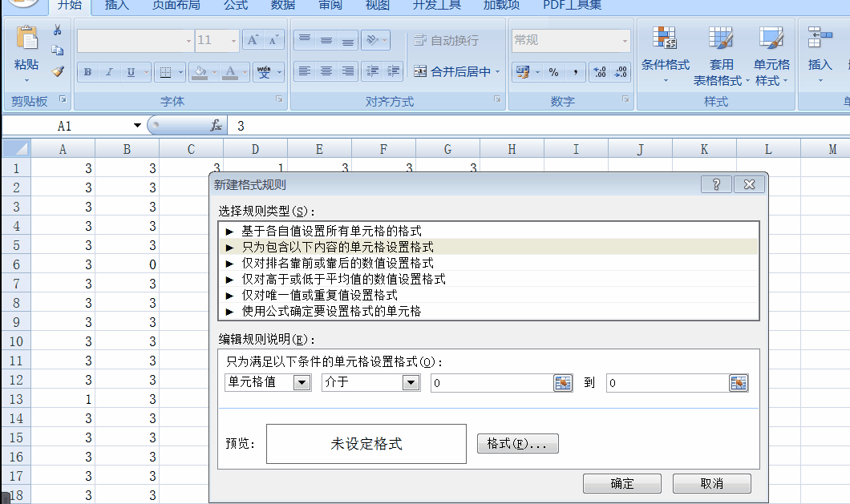Expand the Number (数字) dialog launcher

coord(625,99)
